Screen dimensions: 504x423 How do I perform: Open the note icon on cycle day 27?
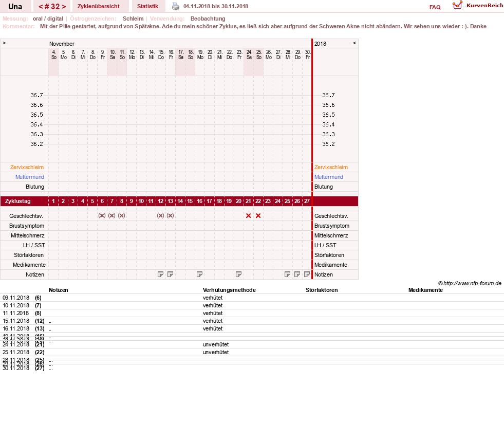[x=307, y=274]
